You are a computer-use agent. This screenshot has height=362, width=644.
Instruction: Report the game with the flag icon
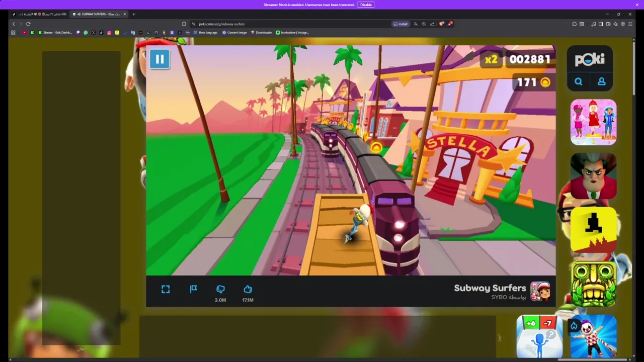tap(193, 289)
